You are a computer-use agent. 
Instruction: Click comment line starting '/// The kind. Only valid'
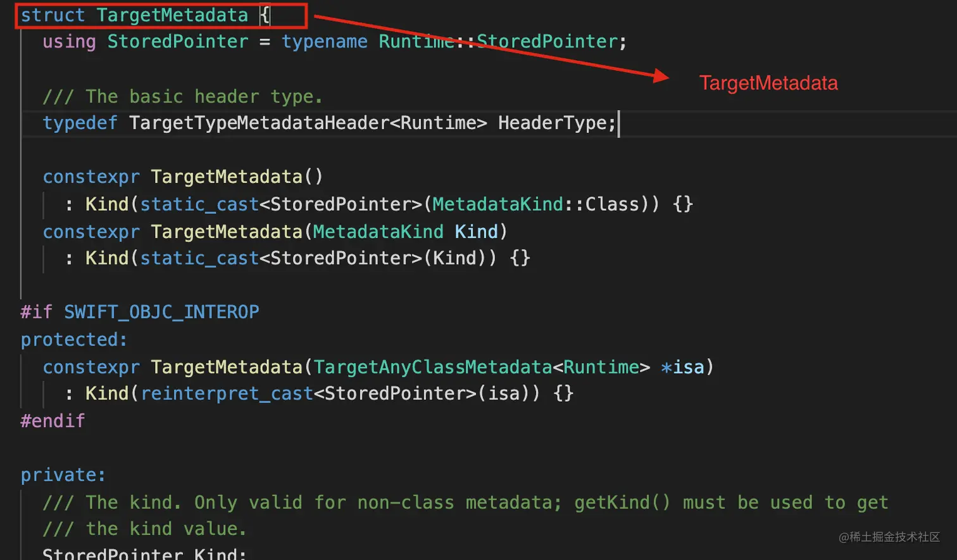coord(465,502)
